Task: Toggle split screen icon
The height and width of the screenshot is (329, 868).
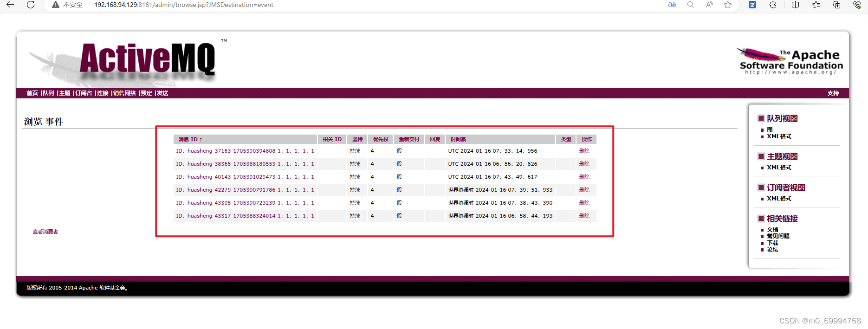Action: pyautogui.click(x=795, y=5)
